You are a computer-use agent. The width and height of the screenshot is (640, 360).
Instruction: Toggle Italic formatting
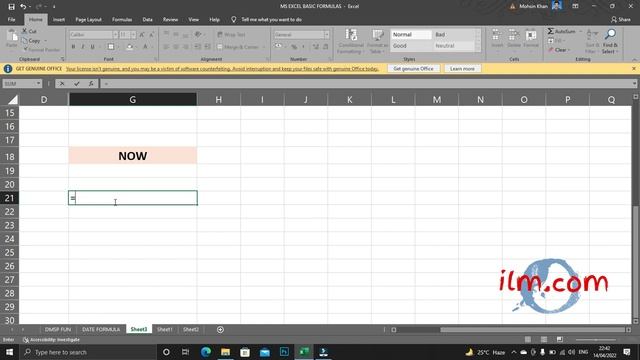click(83, 47)
